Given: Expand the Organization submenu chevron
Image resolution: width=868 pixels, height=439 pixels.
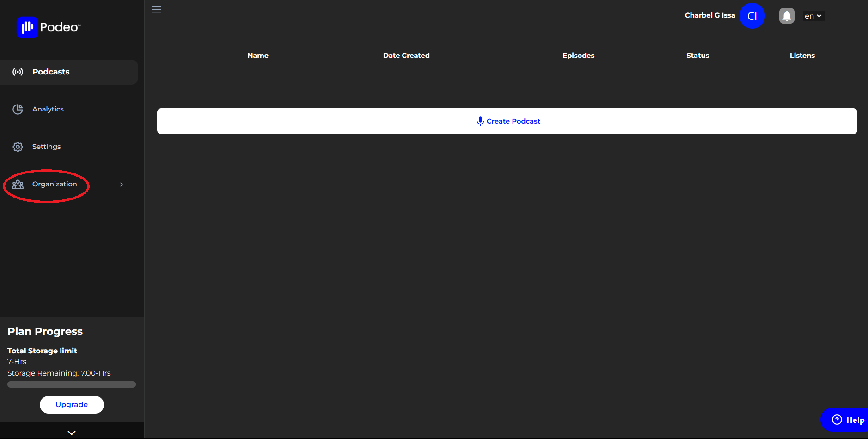Looking at the screenshot, I should (x=122, y=185).
